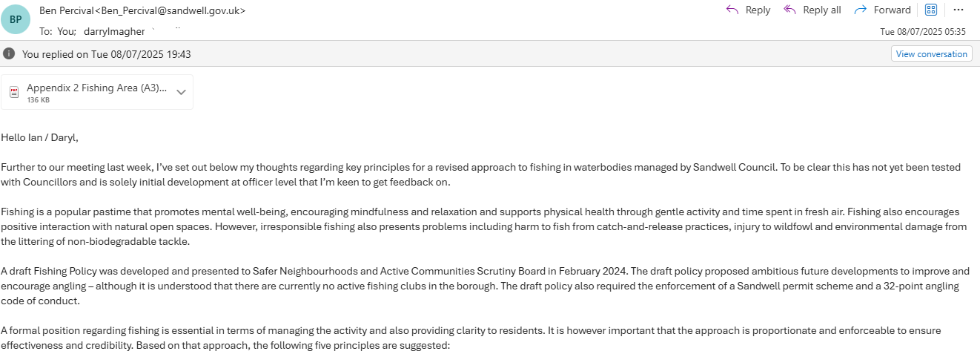Click the received timestamp Tue 08/07/2025 05:35

922,32
